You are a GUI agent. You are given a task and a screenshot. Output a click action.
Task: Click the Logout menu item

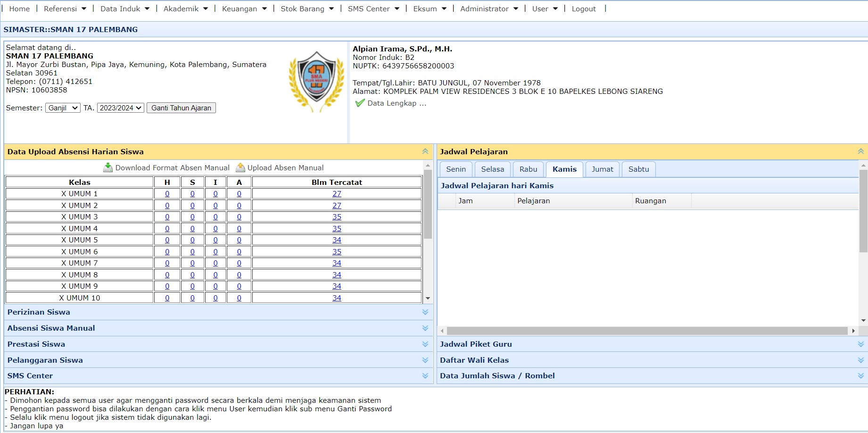[583, 8]
